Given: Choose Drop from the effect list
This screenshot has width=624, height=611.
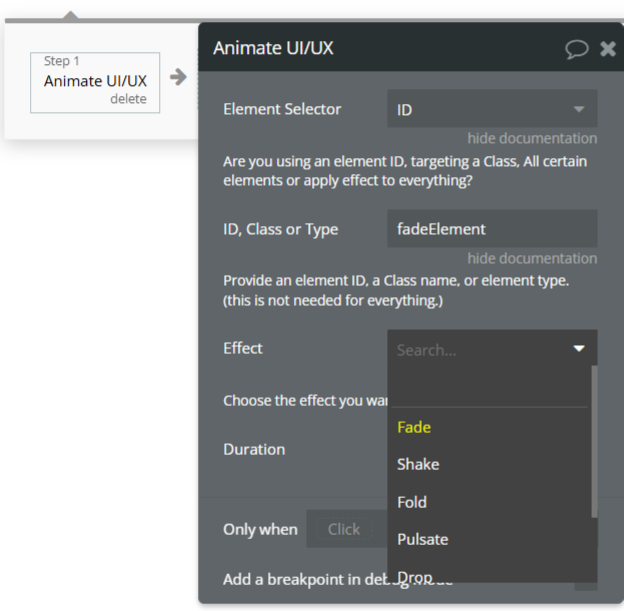Looking at the screenshot, I should pos(414,576).
